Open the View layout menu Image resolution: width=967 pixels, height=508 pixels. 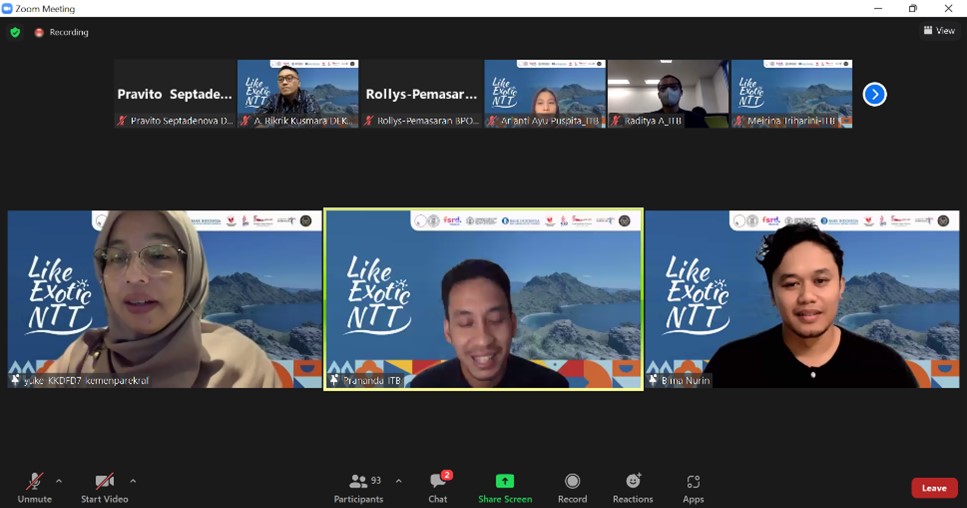[x=939, y=30]
